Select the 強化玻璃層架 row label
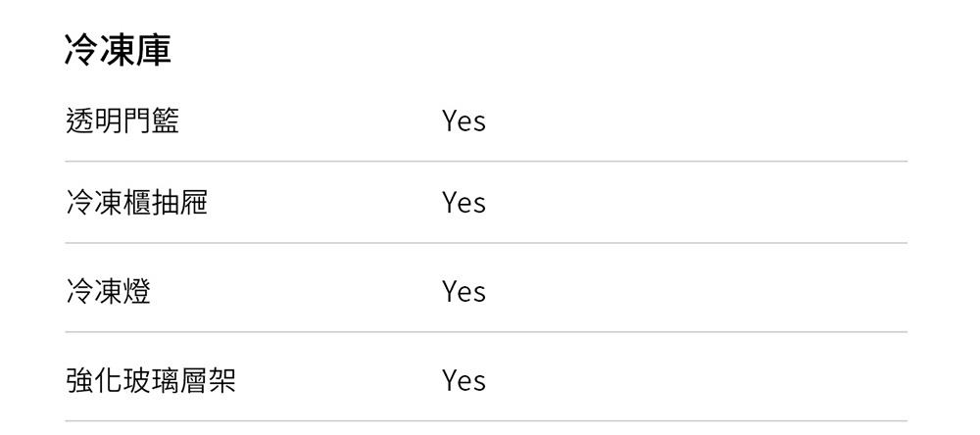The width and height of the screenshot is (980, 435). pos(151,379)
